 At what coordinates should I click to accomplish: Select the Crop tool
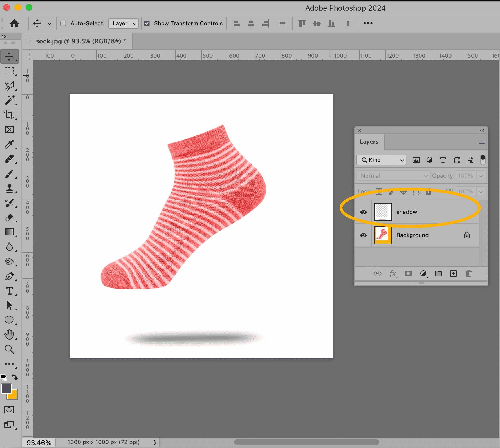[x=9, y=115]
